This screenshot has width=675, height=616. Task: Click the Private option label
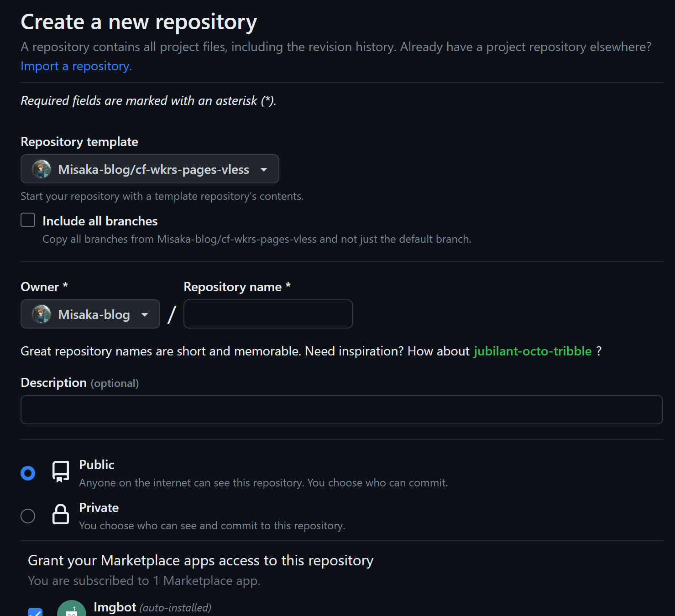[99, 508]
